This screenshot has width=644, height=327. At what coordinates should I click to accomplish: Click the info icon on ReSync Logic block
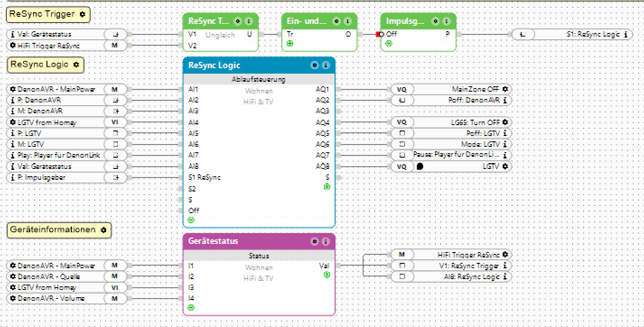[325, 65]
